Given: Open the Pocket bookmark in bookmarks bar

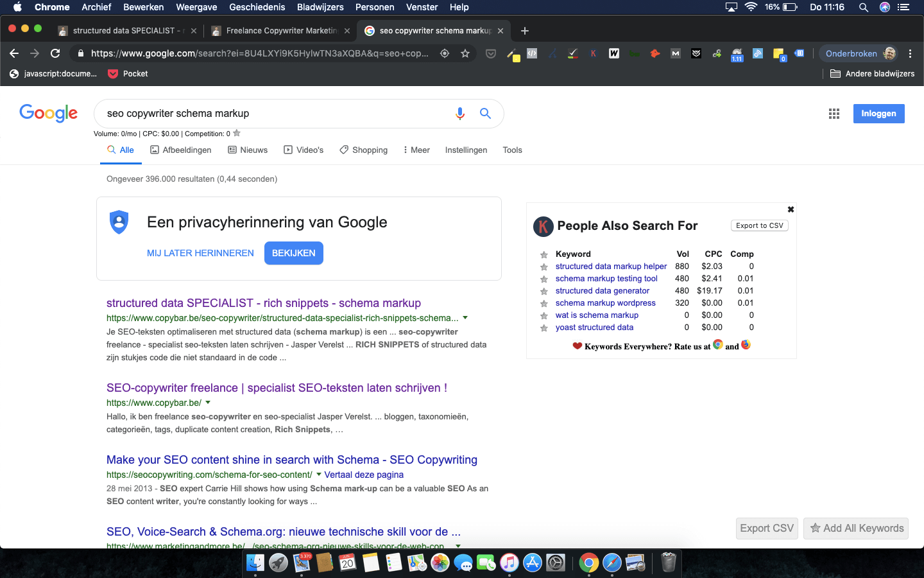Looking at the screenshot, I should click(x=128, y=74).
